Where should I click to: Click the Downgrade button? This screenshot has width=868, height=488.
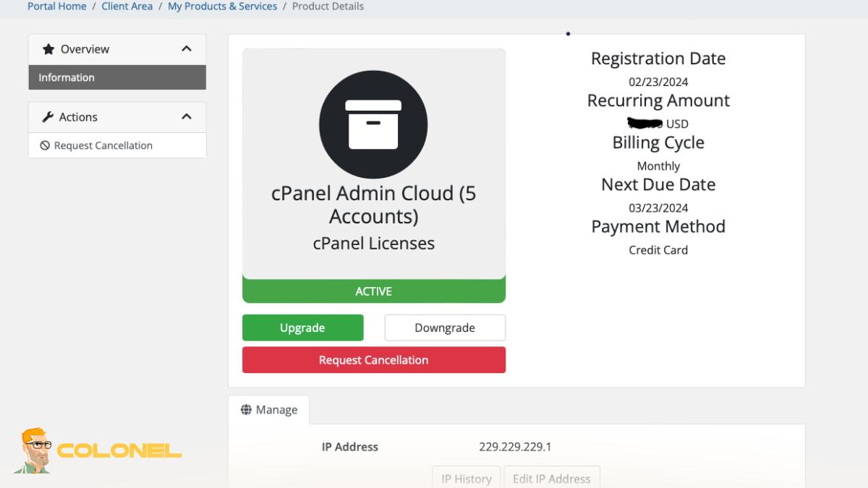point(444,328)
